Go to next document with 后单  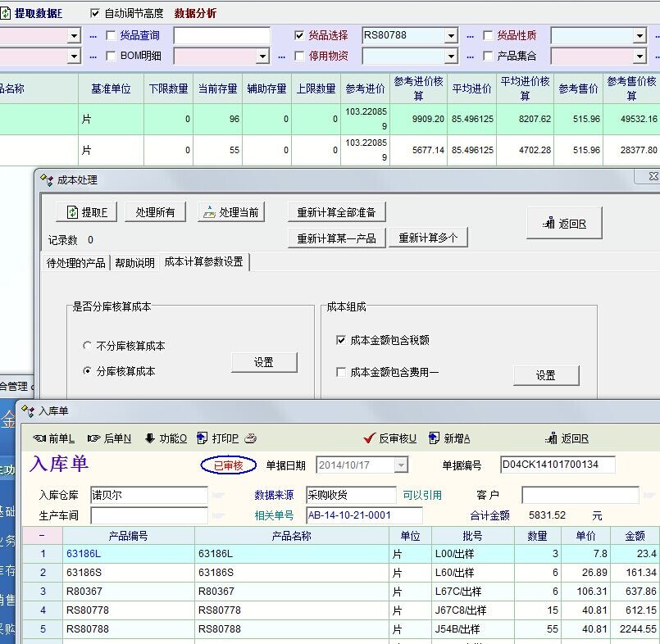pos(93,438)
